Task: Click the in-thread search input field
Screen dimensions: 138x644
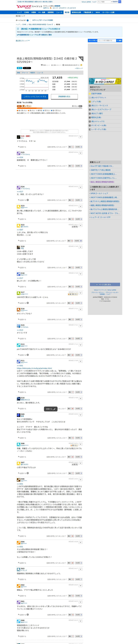Action: [107, 40]
